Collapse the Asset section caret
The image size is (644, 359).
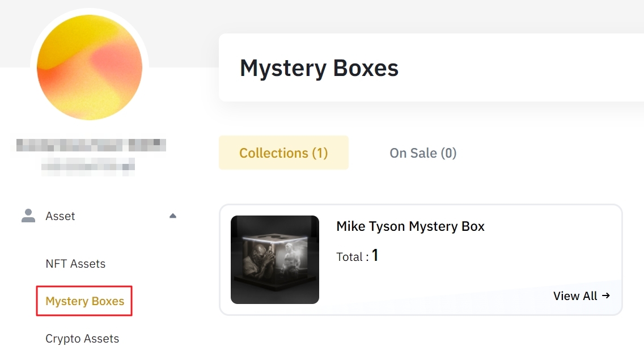(x=173, y=216)
